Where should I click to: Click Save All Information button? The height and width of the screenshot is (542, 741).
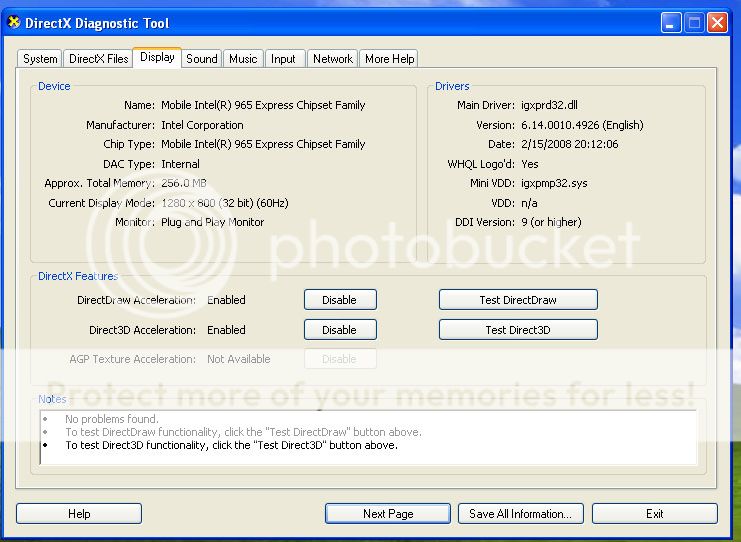(520, 513)
